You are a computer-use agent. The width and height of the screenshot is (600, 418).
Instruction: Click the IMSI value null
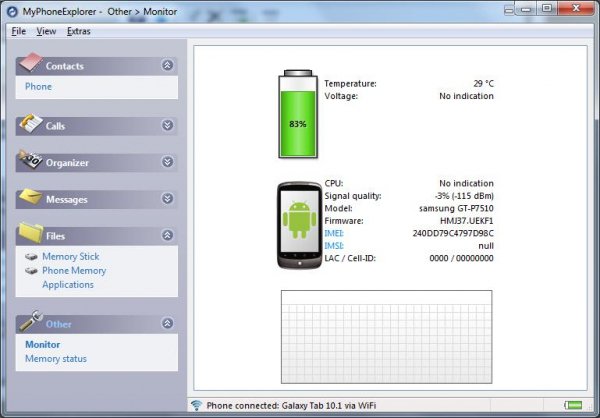pos(486,246)
